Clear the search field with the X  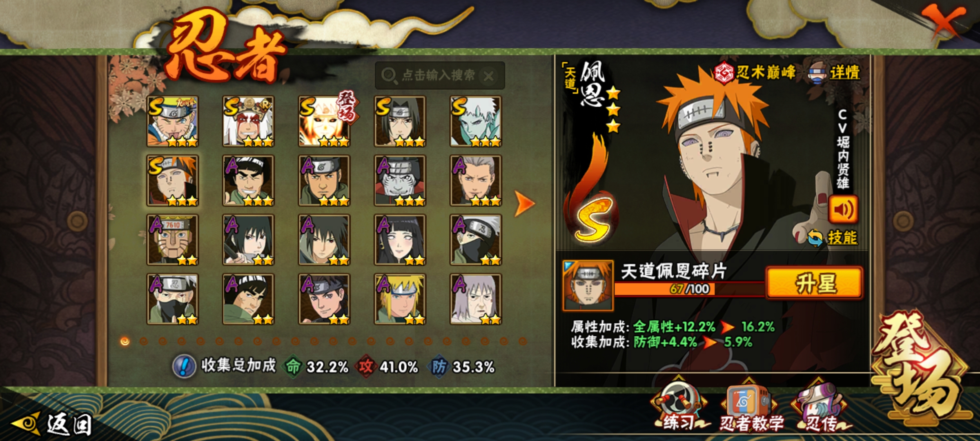pos(488,76)
